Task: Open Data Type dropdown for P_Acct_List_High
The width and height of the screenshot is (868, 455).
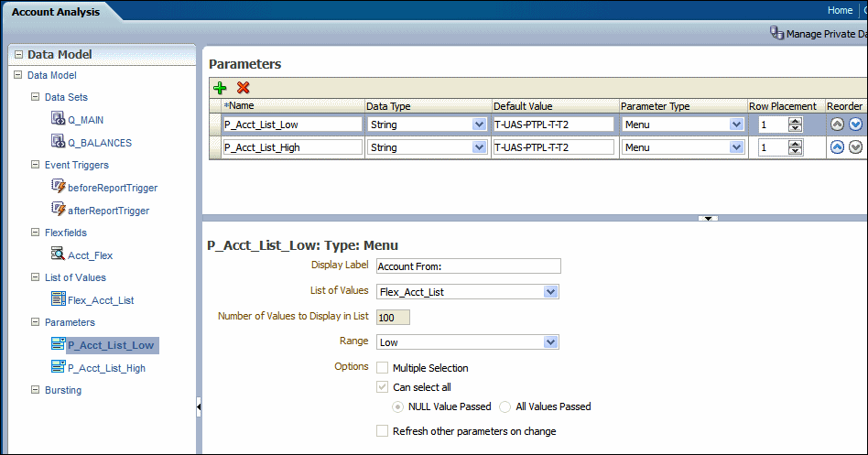Action: click(x=480, y=147)
